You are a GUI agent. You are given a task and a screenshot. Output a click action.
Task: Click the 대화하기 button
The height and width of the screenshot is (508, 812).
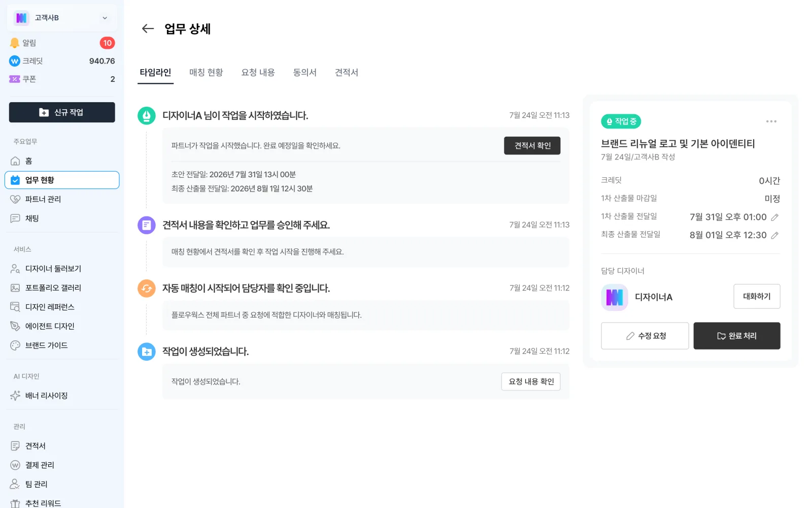(757, 296)
